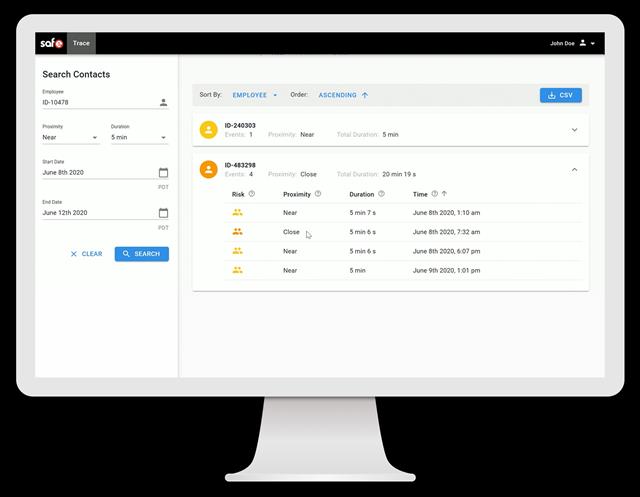Click the help icon next to Risk
The width and height of the screenshot is (640, 497).
[252, 194]
